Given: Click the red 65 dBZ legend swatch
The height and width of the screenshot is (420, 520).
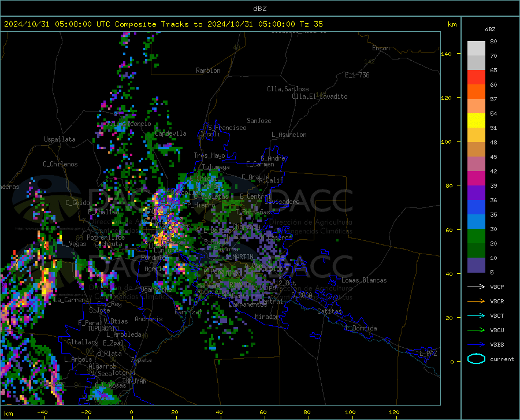Looking at the screenshot, I should 476,77.
